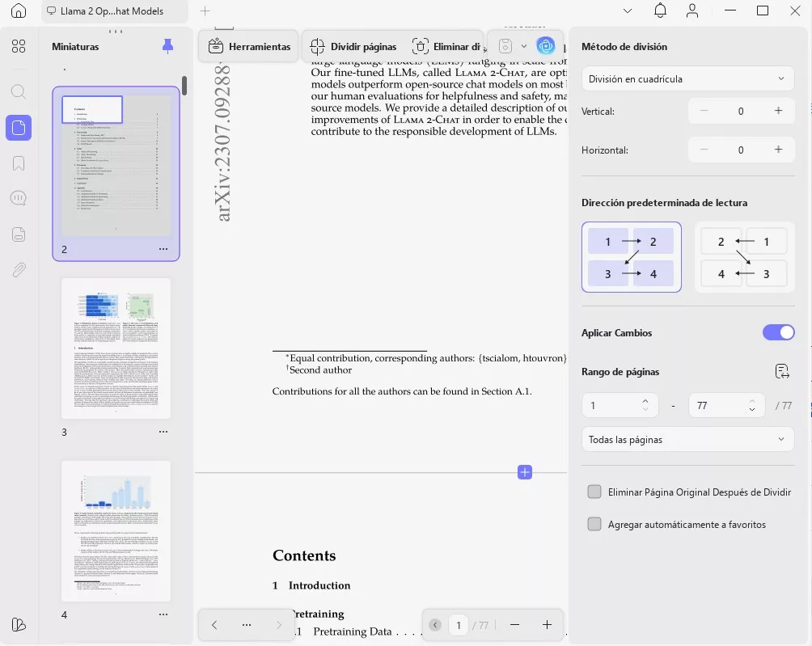
Task: Click the save icon in toolbar
Action: click(505, 46)
